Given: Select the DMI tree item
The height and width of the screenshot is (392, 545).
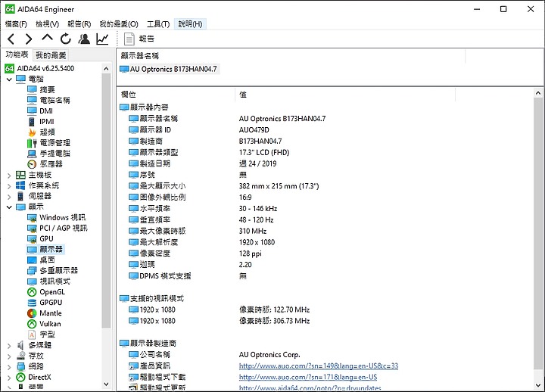Looking at the screenshot, I should (x=40, y=110).
